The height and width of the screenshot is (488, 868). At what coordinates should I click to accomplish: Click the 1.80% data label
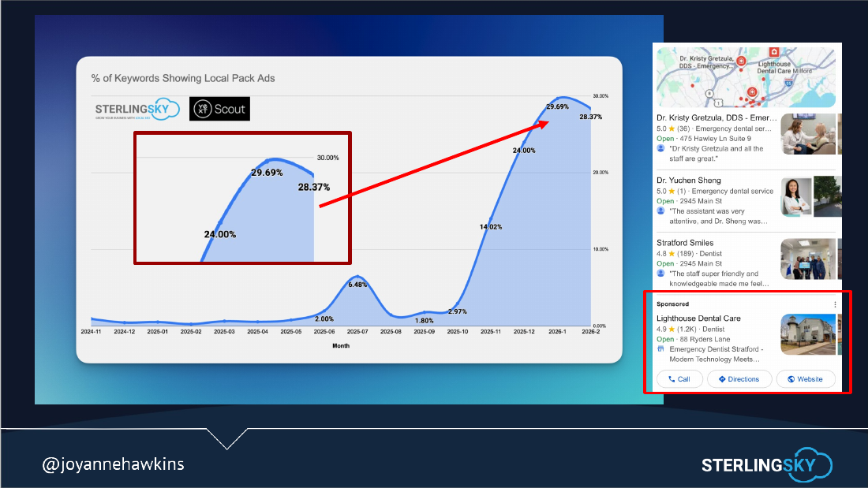point(424,320)
